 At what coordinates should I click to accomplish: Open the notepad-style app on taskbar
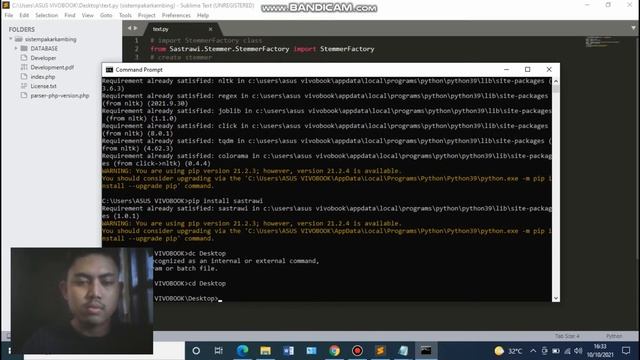[x=403, y=351]
